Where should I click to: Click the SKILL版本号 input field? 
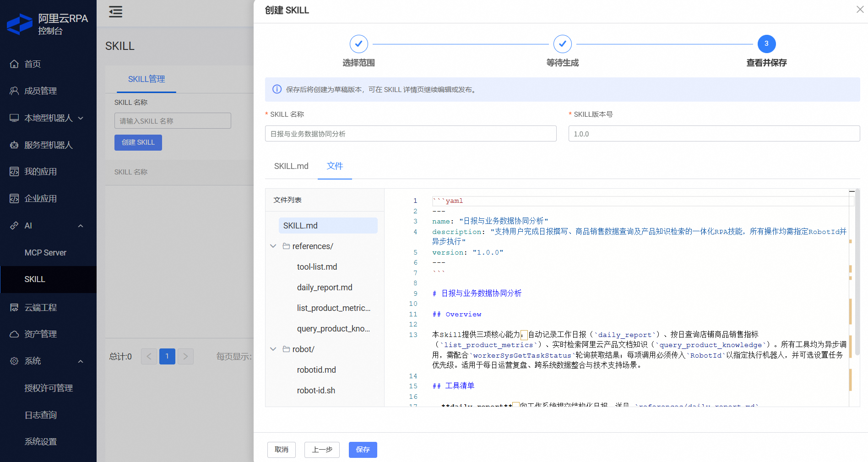click(714, 134)
